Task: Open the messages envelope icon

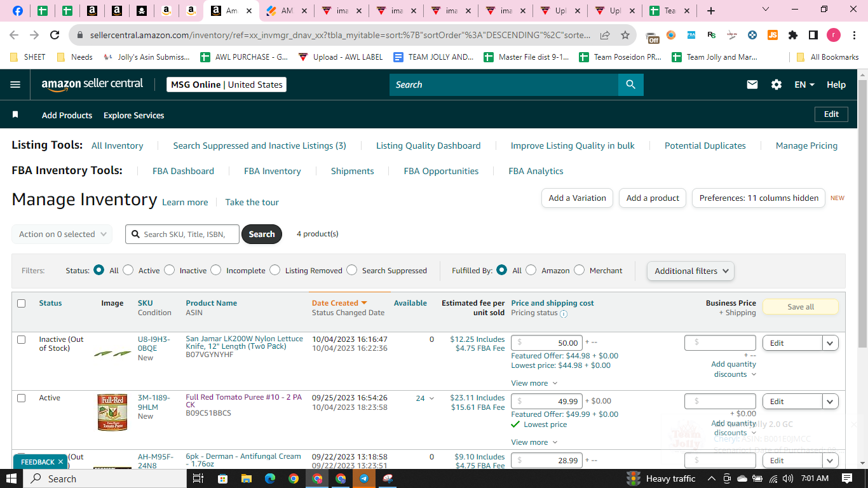Action: 752,85
